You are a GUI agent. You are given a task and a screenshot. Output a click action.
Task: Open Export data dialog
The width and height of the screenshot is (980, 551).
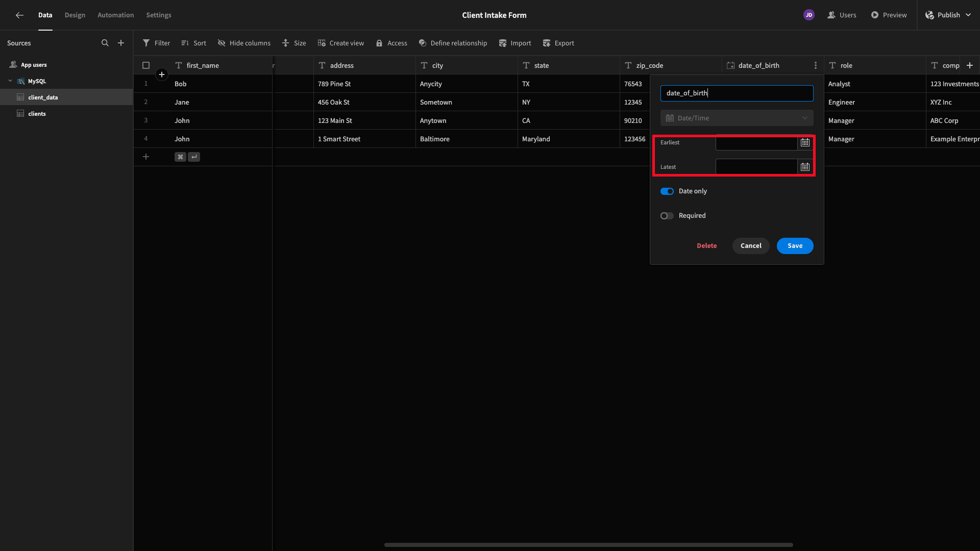pyautogui.click(x=558, y=43)
